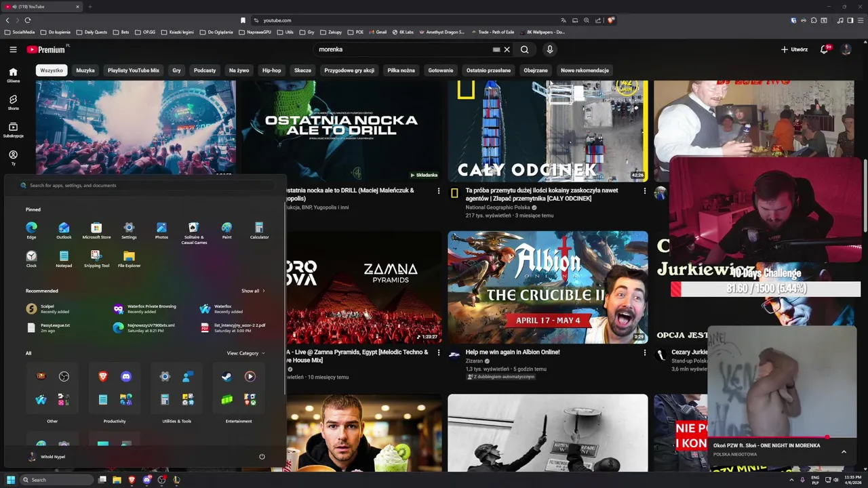Viewport: 868px width, 488px height.
Task: Open the YouTube hamburger guide menu
Action: (x=13, y=49)
